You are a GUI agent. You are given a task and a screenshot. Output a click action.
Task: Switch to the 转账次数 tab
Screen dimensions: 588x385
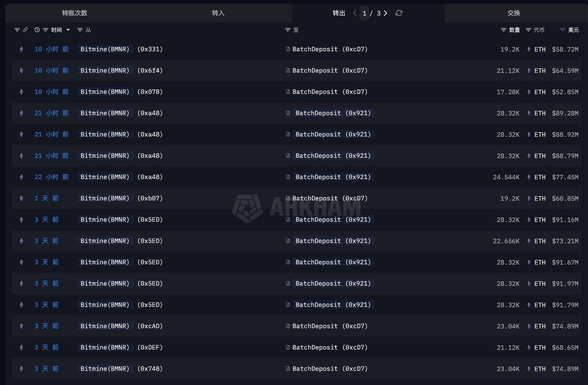pos(75,13)
